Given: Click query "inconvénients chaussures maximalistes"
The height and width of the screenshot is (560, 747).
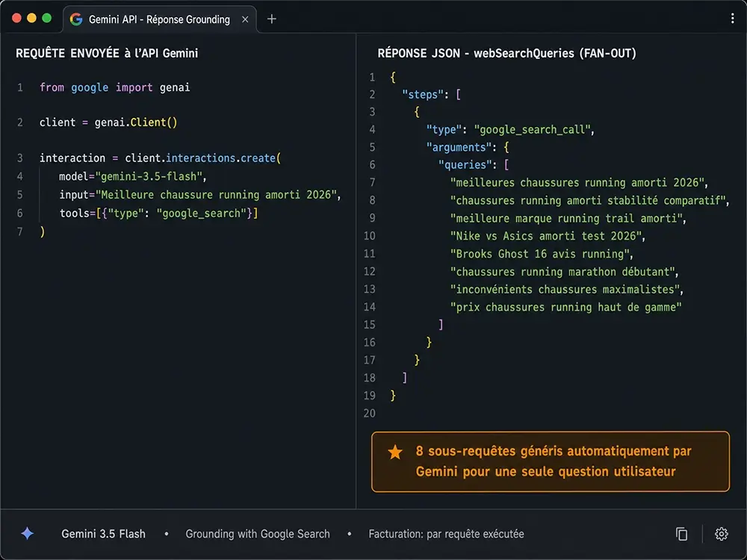Looking at the screenshot, I should click(x=567, y=289).
